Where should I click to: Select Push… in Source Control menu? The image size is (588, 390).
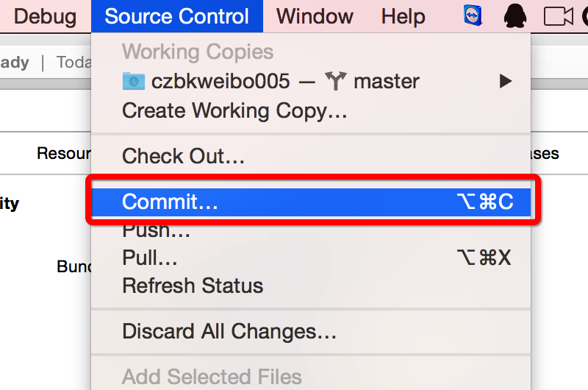[156, 231]
